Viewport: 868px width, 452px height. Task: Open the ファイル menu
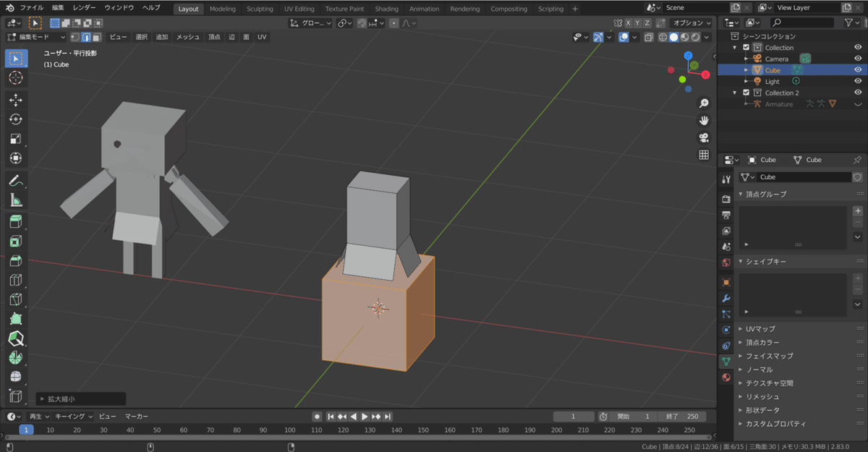32,8
